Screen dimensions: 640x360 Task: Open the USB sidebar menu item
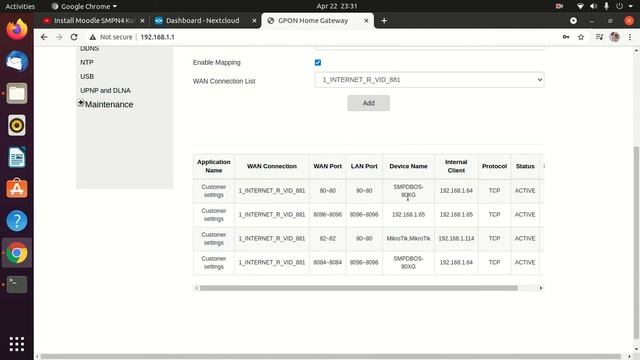click(87, 76)
